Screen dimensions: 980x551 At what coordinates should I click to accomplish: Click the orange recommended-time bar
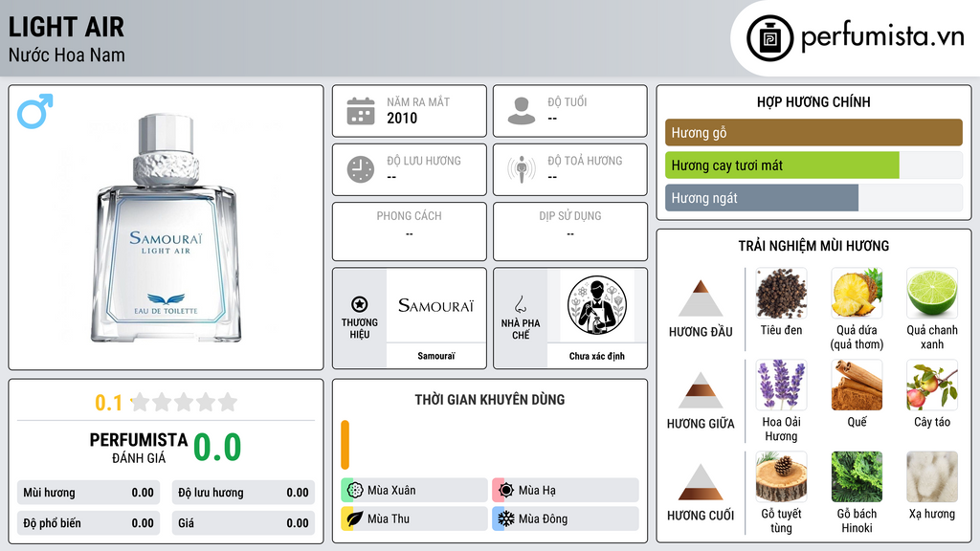click(345, 445)
